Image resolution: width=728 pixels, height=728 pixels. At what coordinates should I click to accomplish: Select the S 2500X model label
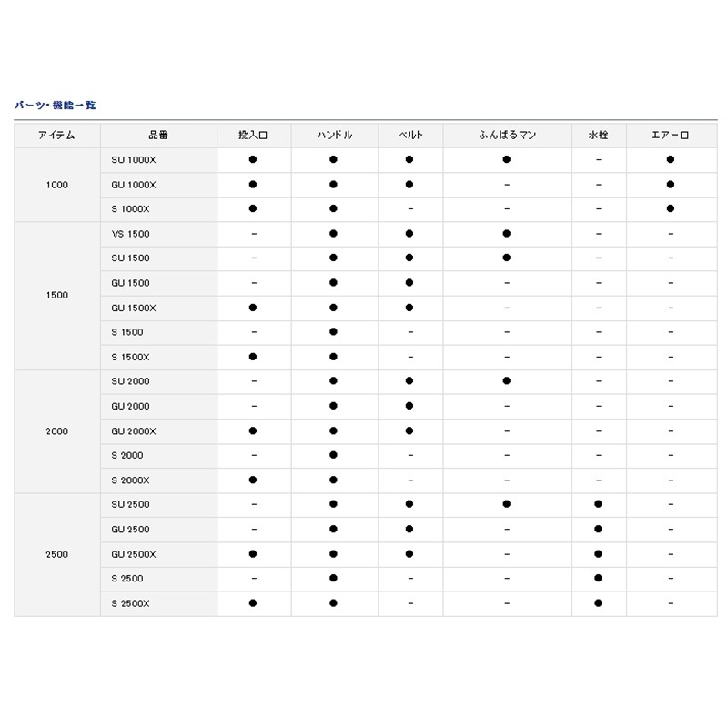[x=130, y=602]
